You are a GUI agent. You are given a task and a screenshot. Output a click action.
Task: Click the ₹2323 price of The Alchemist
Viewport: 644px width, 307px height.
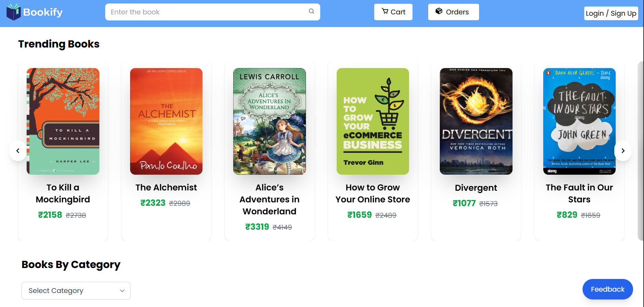pos(153,203)
